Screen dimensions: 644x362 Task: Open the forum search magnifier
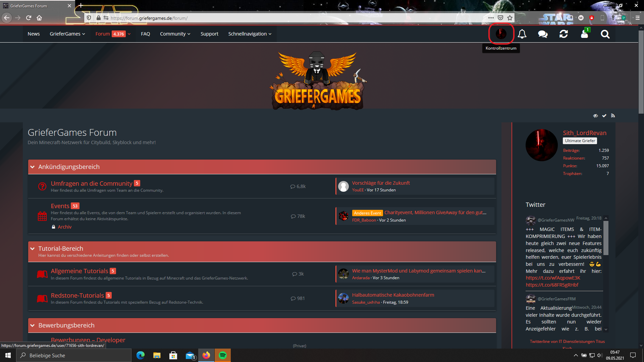coord(605,34)
